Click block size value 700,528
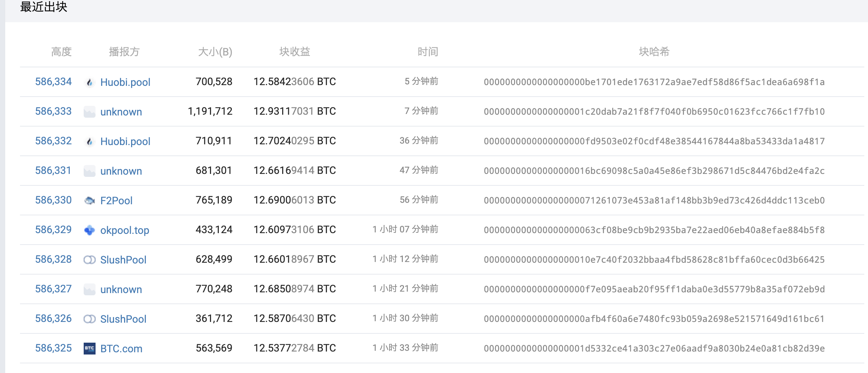This screenshot has width=868, height=373. coord(214,82)
